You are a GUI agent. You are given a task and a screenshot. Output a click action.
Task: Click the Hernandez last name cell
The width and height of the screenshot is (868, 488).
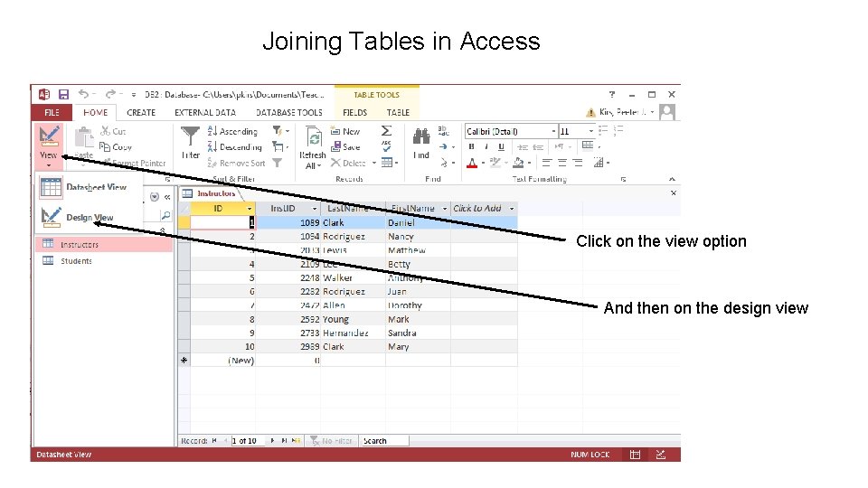point(353,333)
